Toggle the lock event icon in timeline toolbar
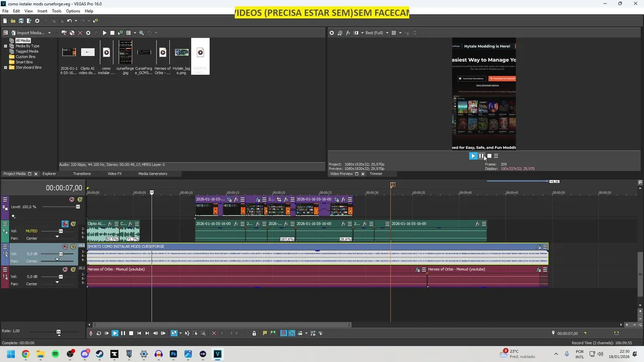This screenshot has height=362, width=644. [254, 333]
